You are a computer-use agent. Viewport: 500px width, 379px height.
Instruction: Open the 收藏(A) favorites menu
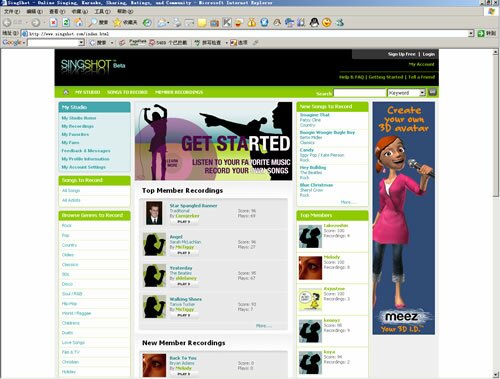tap(80, 11)
